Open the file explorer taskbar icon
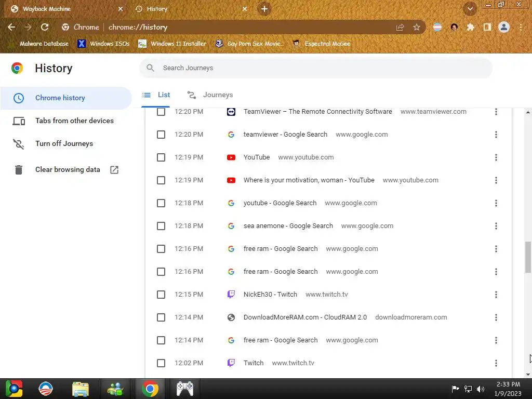This screenshot has width=532, height=399. click(81, 389)
